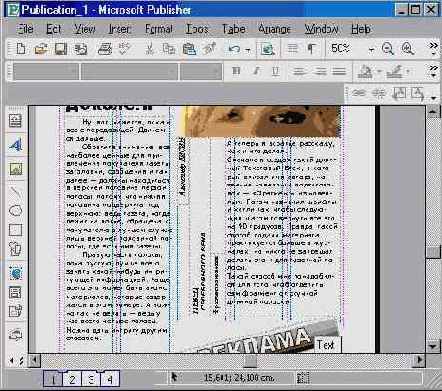The height and width of the screenshot is (391, 442).
Task: Cut selection with the scissors icon
Action: pyautogui.click(x=149, y=49)
